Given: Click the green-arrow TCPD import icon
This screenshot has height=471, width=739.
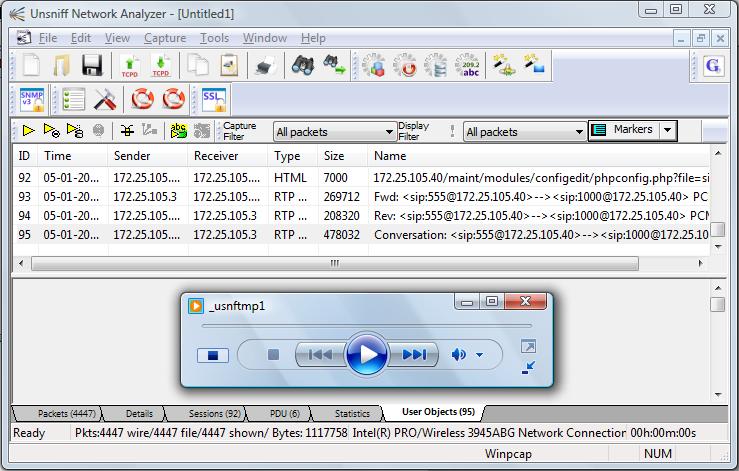Looking at the screenshot, I should pos(130,66).
